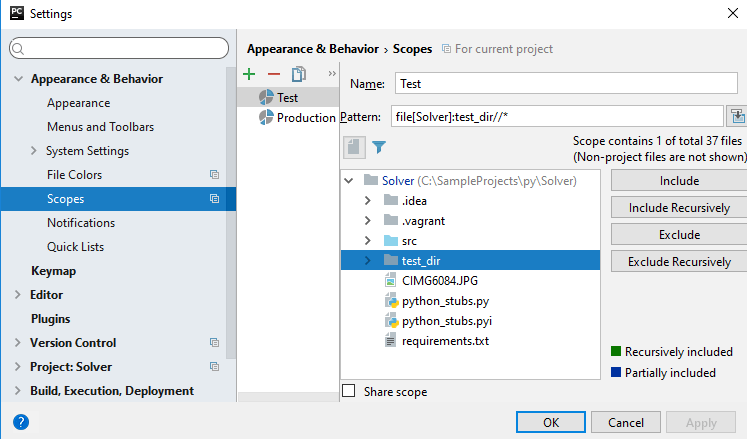Enable the Share scope checkbox
The width and height of the screenshot is (747, 439).
pos(349,391)
